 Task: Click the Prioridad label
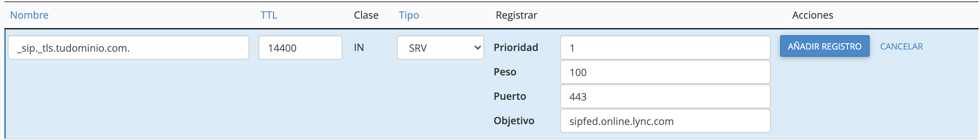click(515, 47)
